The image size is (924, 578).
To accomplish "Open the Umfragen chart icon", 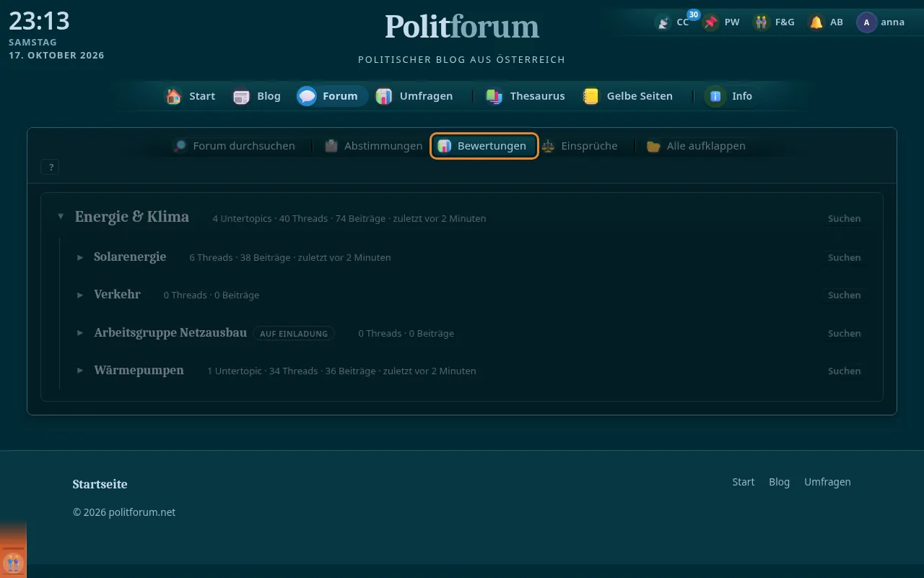I will click(384, 96).
